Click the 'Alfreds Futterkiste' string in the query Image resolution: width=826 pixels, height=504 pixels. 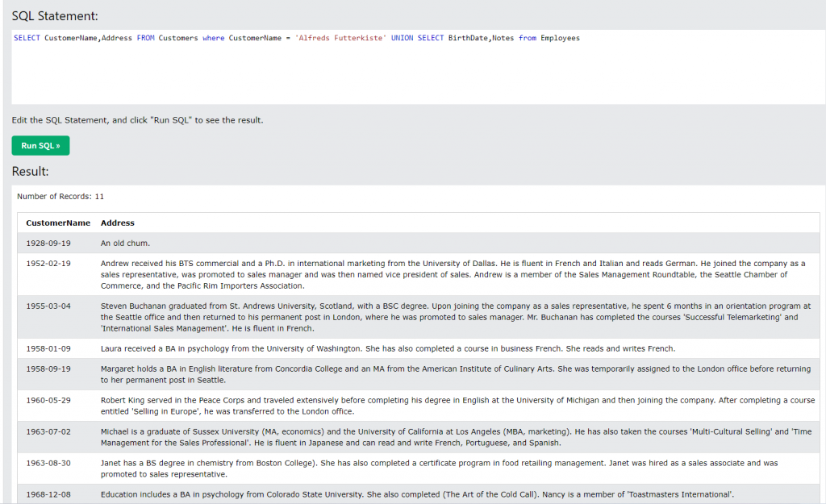pos(340,38)
